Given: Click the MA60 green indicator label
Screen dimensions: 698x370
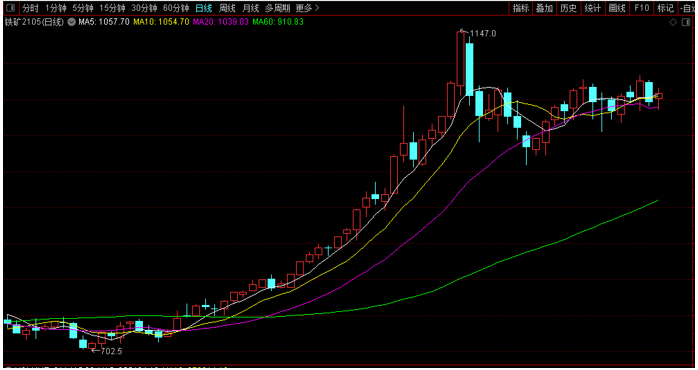Looking at the screenshot, I should [278, 22].
